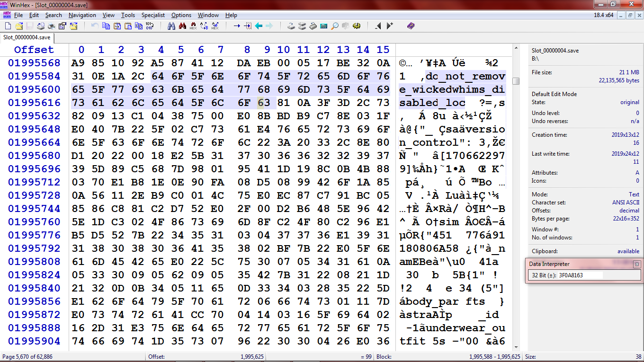The image size is (644, 362).
Task: Open General Options gear icon
Action: pos(357,26)
